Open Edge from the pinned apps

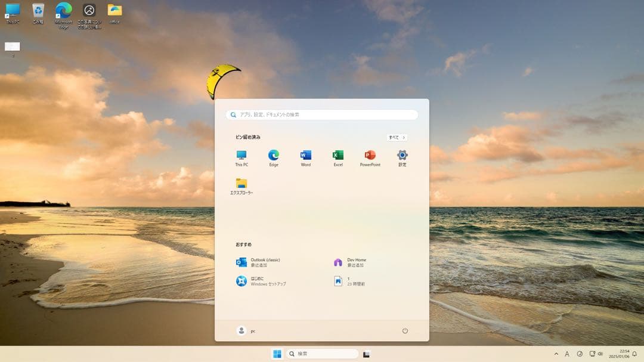pyautogui.click(x=273, y=155)
